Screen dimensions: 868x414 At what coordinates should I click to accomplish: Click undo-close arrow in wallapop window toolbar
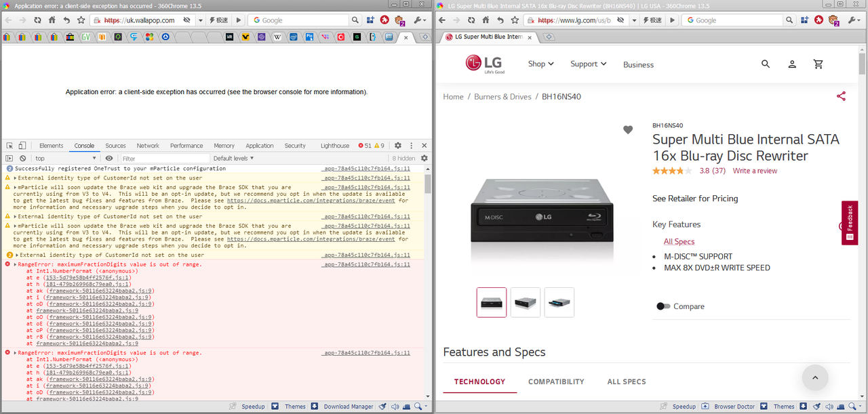point(66,20)
